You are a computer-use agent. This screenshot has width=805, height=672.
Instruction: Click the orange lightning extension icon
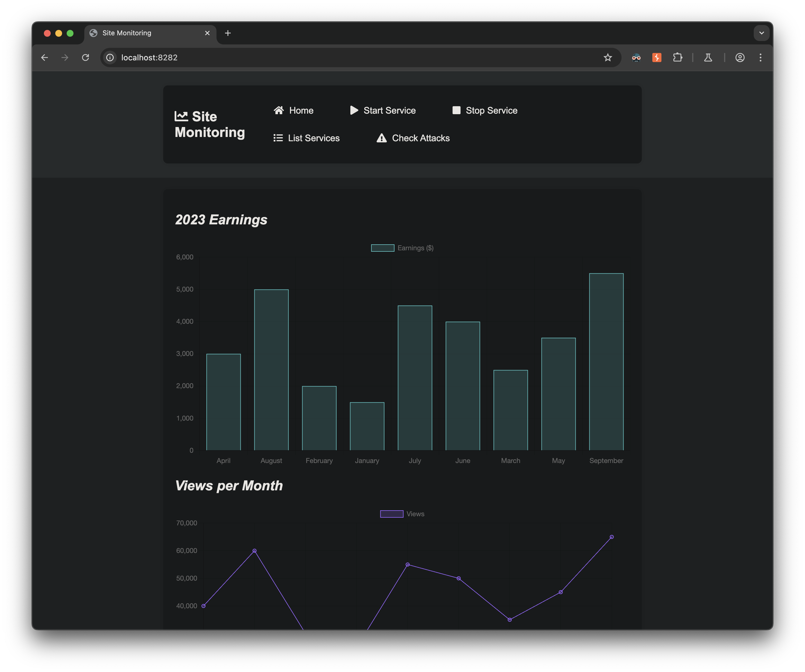click(657, 58)
